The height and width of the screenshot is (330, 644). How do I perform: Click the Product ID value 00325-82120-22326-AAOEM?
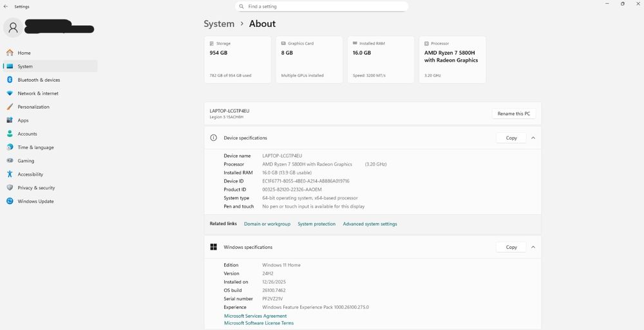292,190
